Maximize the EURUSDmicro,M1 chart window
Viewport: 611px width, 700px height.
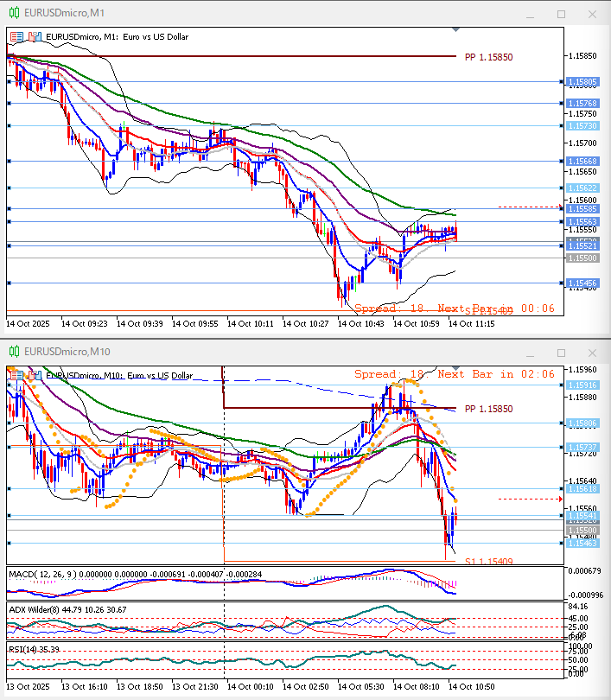pos(561,14)
